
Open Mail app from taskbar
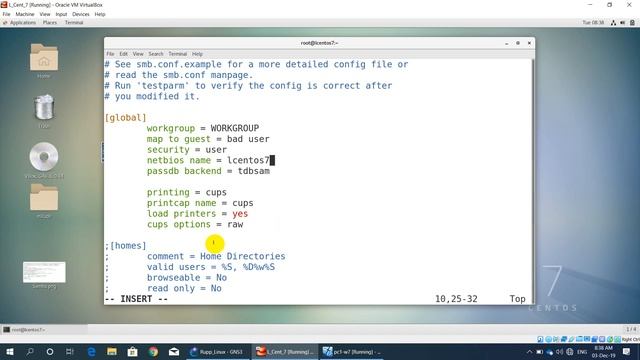coord(174,351)
